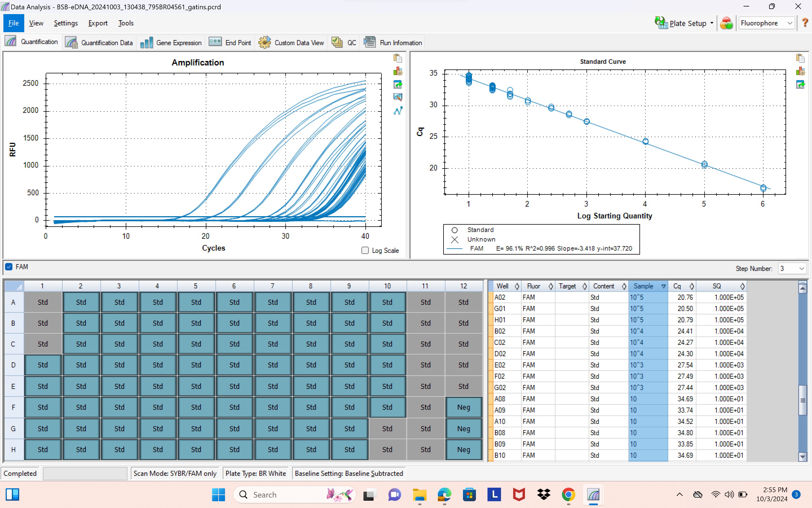Open the Custom Data View tab
This screenshot has width=812, height=508.
(x=291, y=43)
